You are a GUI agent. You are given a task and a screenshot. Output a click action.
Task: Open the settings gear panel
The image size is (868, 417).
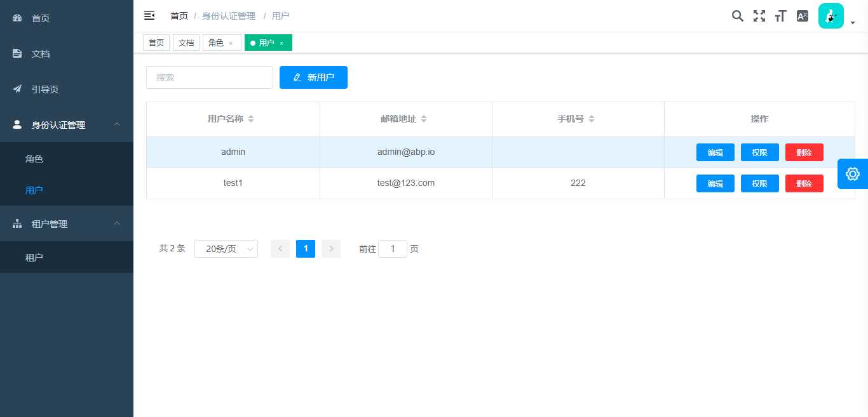click(x=852, y=174)
